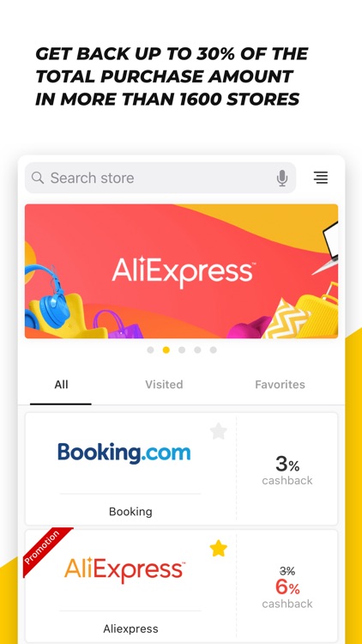Tap the Aliexpress 6% cashback value
362x644 pixels.
click(287, 587)
